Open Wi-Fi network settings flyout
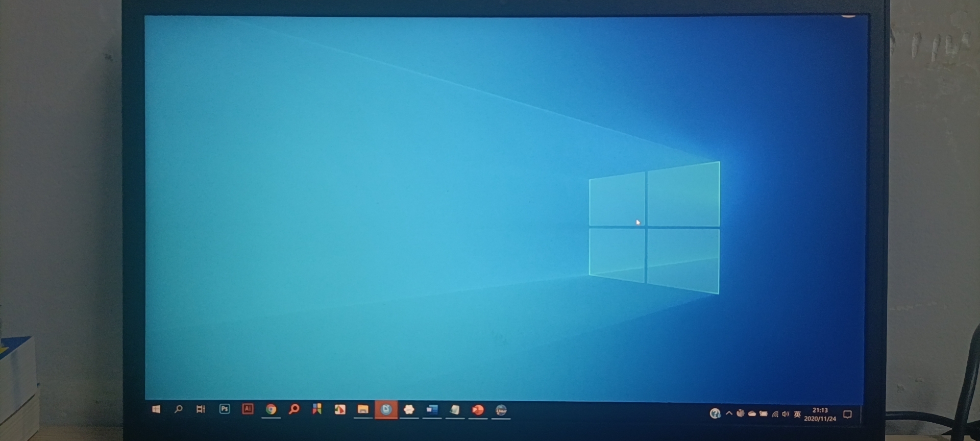 pyautogui.click(x=775, y=414)
